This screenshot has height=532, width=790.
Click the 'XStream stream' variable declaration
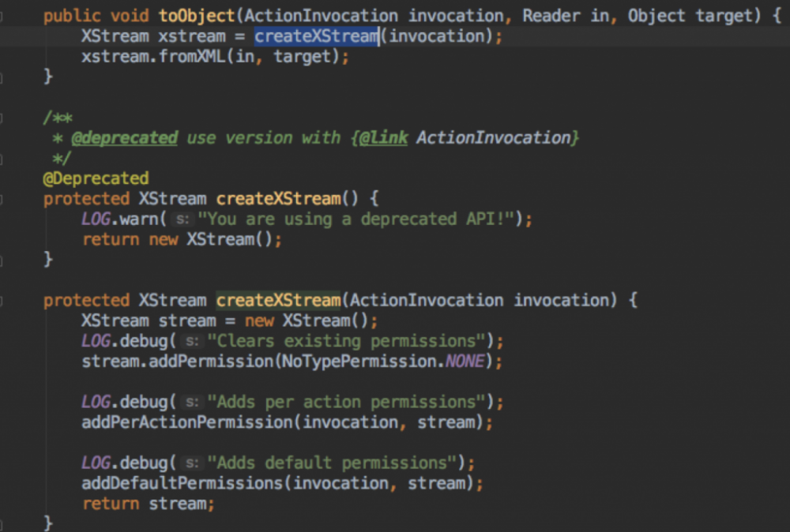[149, 320]
